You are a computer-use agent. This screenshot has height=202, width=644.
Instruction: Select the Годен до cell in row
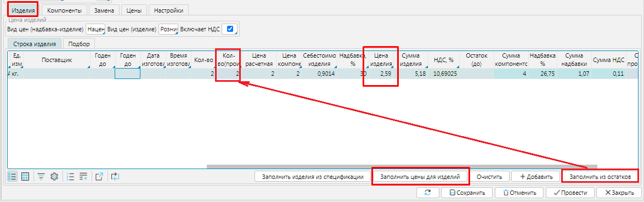click(127, 74)
